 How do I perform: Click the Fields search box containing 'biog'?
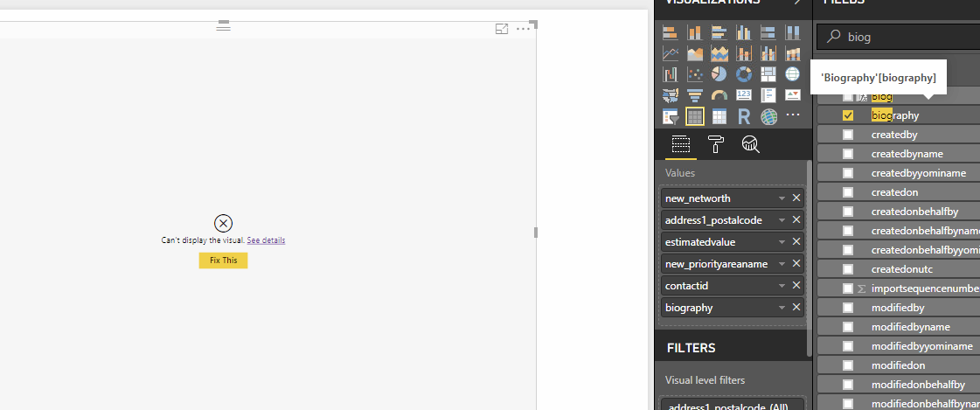click(x=898, y=37)
